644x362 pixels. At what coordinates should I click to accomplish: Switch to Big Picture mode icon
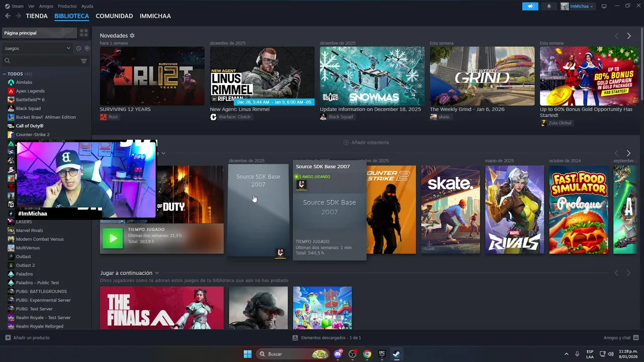(x=604, y=6)
